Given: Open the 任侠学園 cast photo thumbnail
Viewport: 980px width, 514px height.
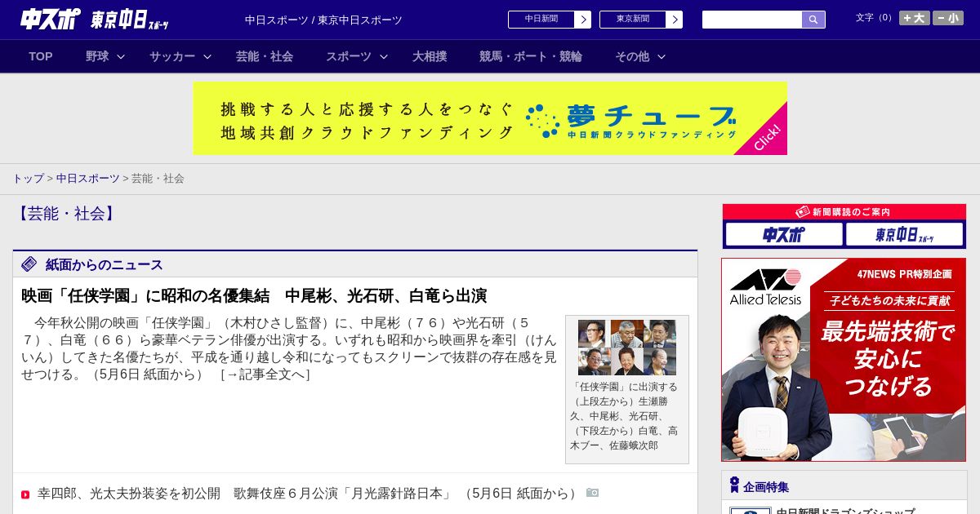Looking at the screenshot, I should click(627, 348).
